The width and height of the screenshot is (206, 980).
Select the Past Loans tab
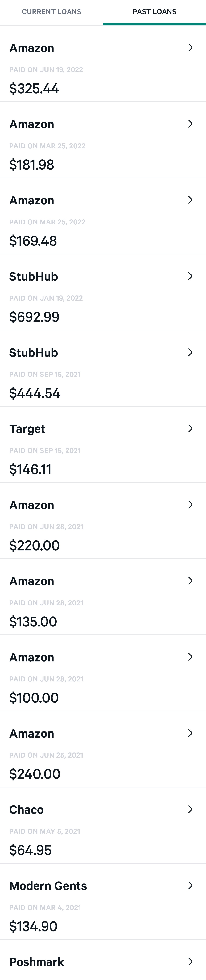click(x=154, y=12)
